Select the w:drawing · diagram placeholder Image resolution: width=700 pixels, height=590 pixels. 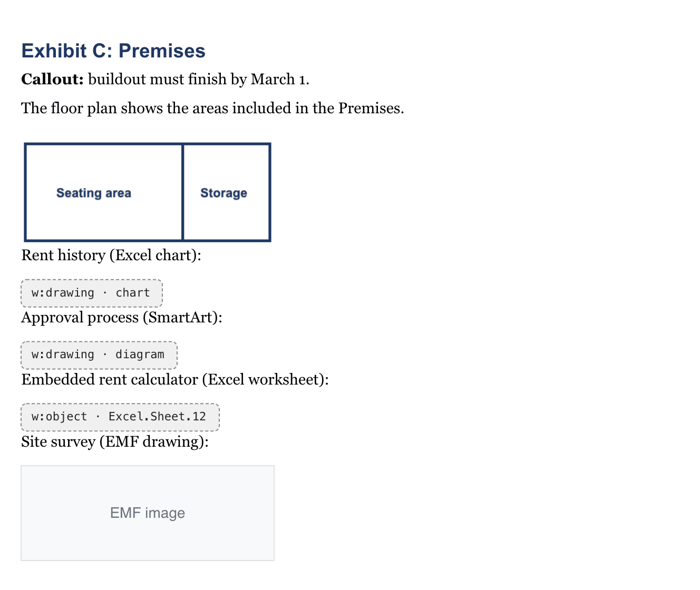[x=99, y=355]
